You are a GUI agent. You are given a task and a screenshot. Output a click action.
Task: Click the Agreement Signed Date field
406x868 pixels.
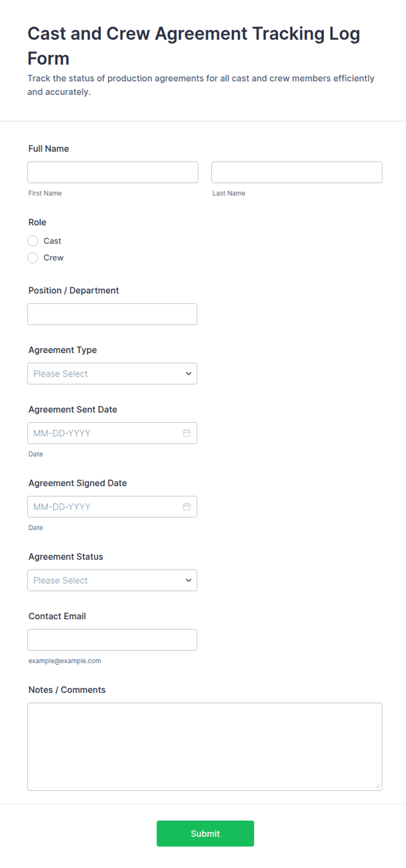tap(112, 507)
